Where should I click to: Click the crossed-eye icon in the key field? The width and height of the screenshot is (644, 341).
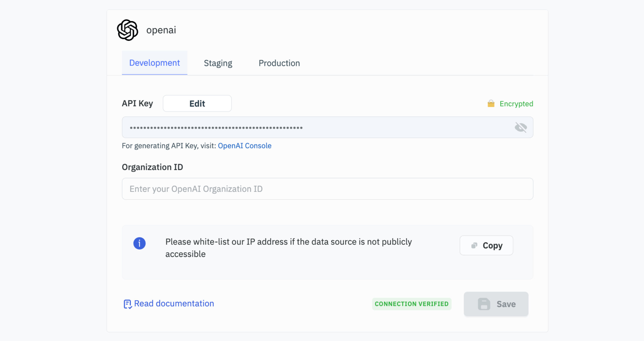pyautogui.click(x=521, y=127)
